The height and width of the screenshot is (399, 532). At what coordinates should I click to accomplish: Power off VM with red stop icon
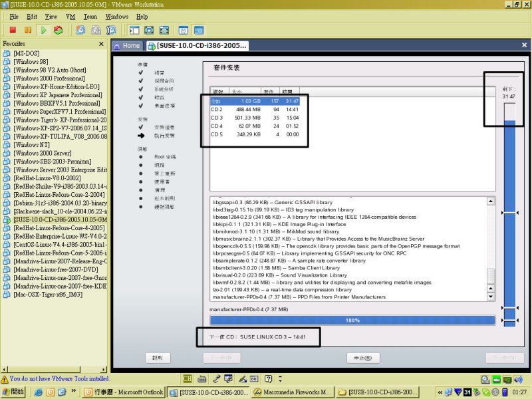13,30
